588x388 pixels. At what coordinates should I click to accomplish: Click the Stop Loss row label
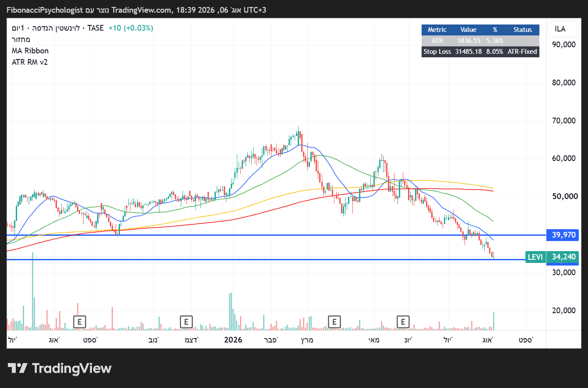click(437, 52)
